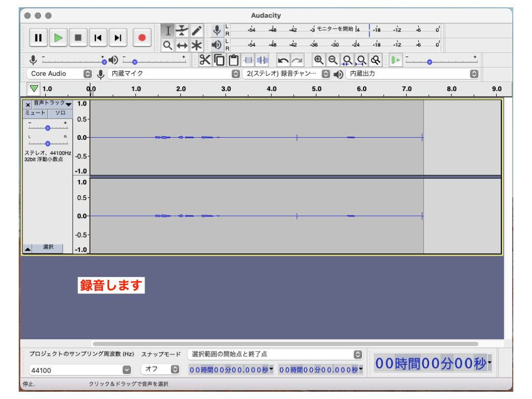The image size is (532, 399).
Task: Click the recording meter microphone icon
Action: pyautogui.click(x=217, y=30)
